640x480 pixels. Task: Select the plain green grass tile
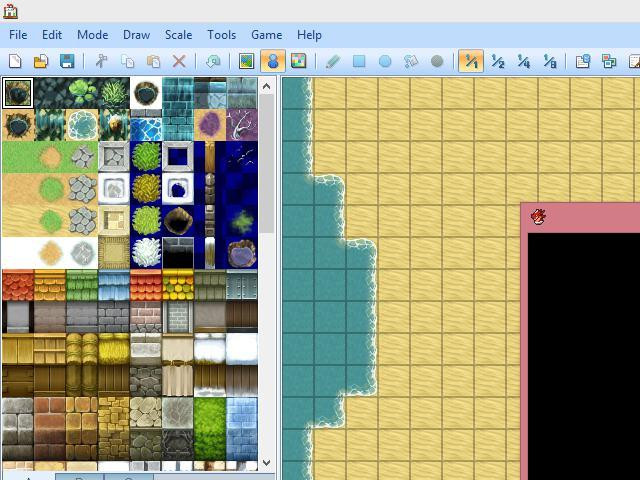coord(18,157)
